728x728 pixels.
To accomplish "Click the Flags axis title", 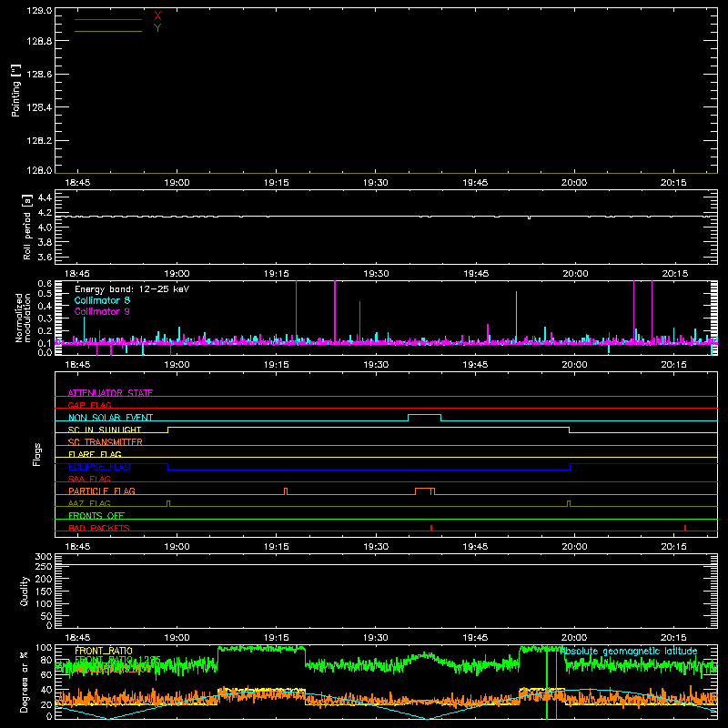I will pyautogui.click(x=36, y=454).
